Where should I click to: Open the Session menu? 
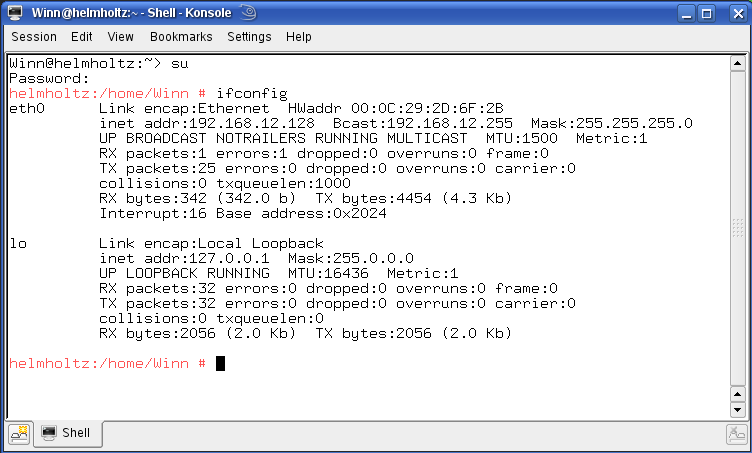[34, 37]
